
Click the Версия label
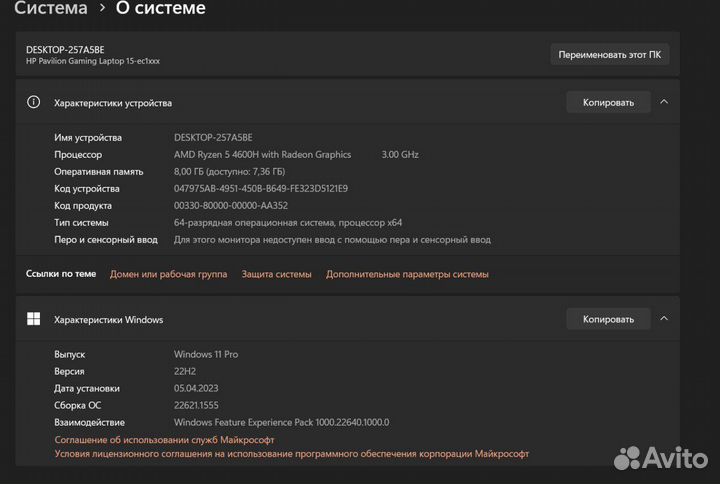coord(69,371)
